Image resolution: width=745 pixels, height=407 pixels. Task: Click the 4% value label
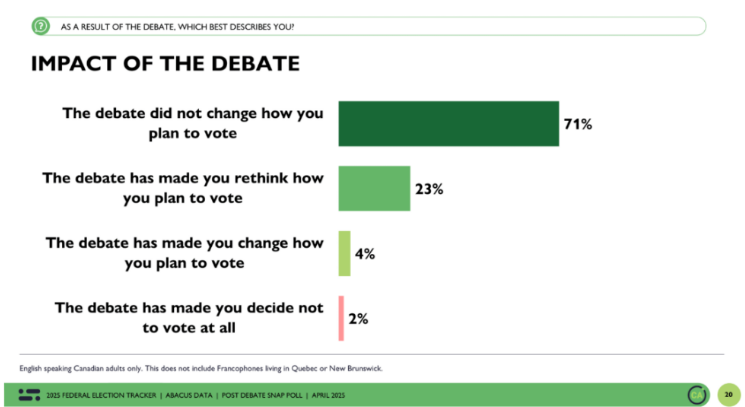coord(365,254)
